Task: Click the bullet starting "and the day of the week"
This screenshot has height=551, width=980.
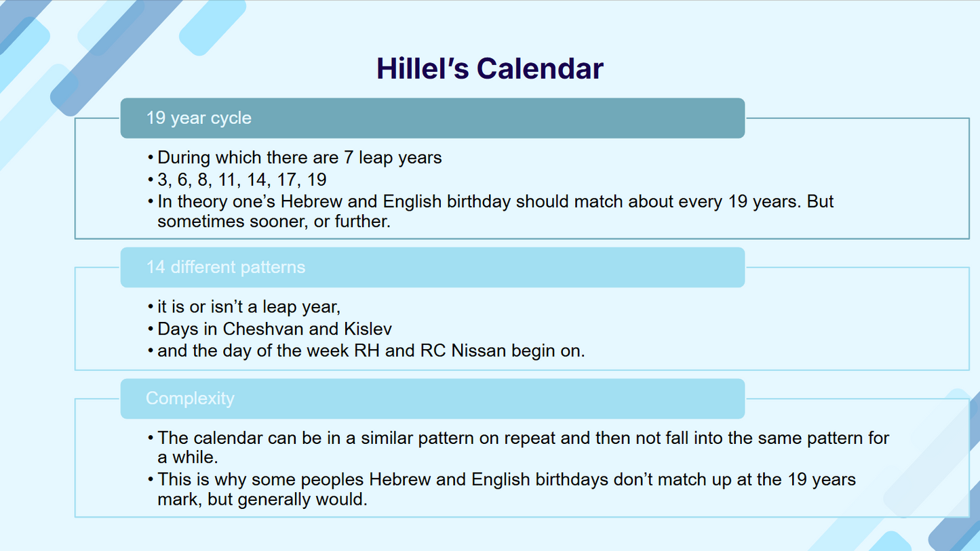Action: pos(370,351)
